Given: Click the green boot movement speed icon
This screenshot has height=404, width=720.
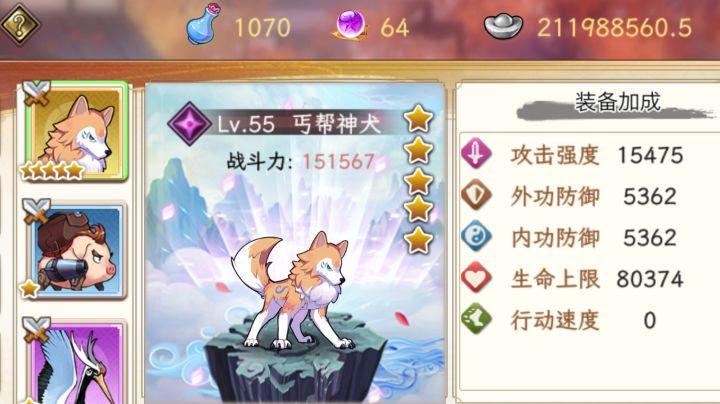Looking at the screenshot, I should point(476,319).
